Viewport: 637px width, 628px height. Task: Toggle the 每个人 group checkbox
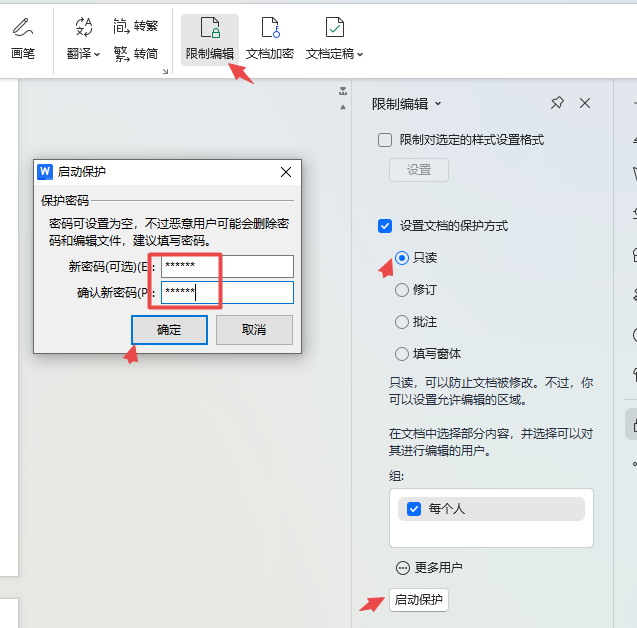click(414, 509)
